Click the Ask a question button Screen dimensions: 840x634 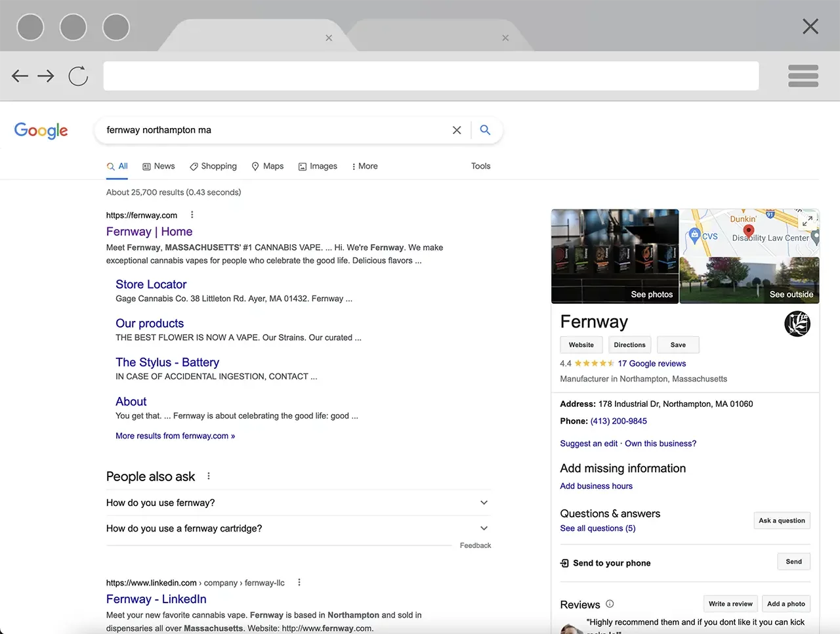tap(782, 520)
